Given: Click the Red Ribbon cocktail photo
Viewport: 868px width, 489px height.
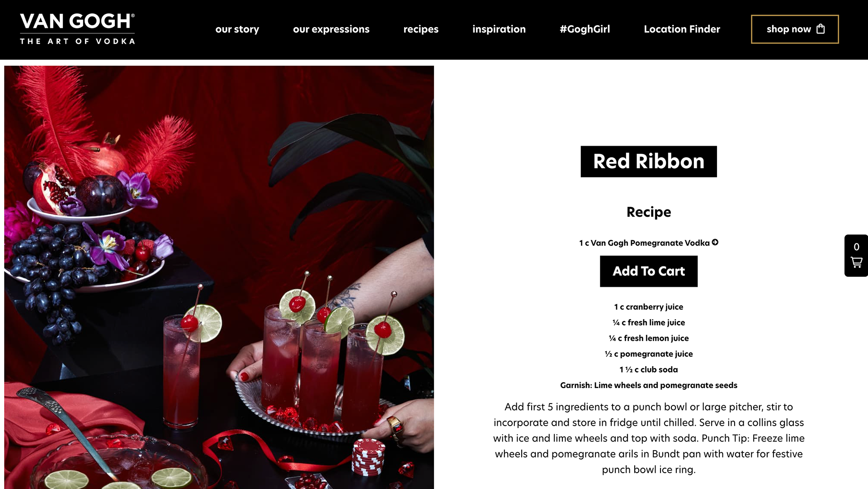Looking at the screenshot, I should (x=219, y=277).
